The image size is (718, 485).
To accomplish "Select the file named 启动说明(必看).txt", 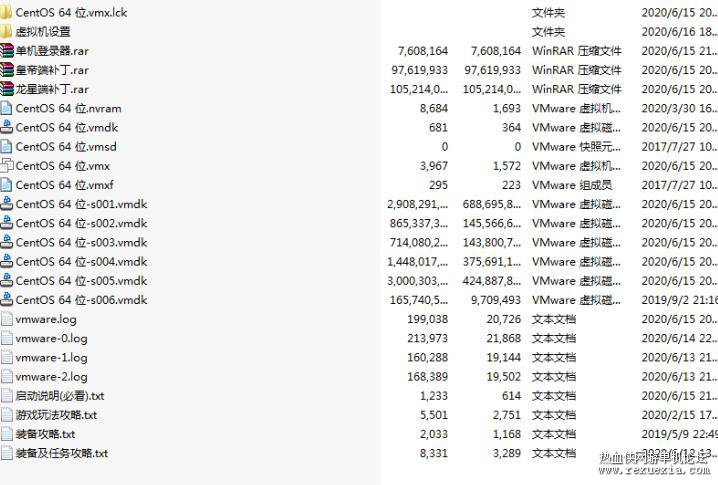I will coord(60,396).
